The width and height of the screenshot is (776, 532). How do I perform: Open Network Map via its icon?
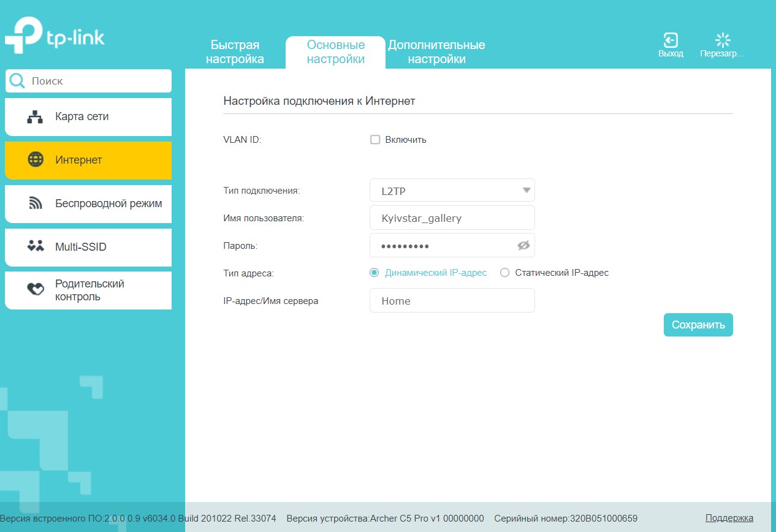click(x=36, y=117)
